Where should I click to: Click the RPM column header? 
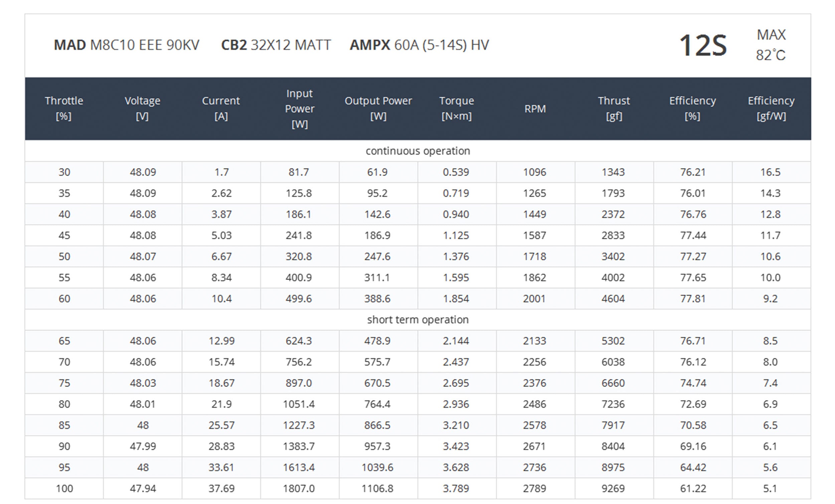pyautogui.click(x=535, y=109)
